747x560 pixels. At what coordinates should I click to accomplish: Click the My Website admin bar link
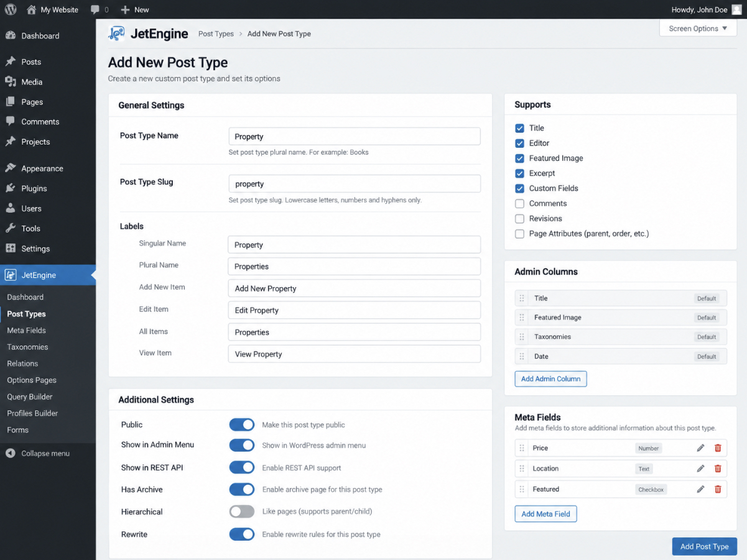pos(60,10)
